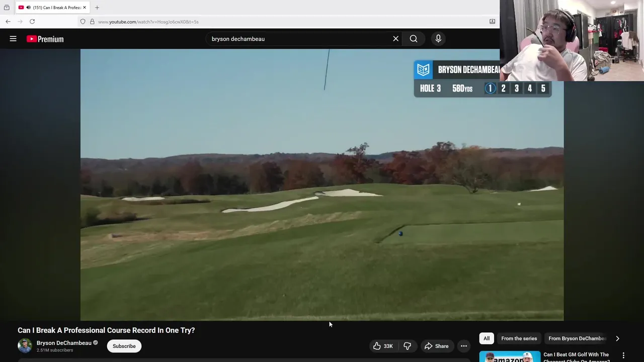
Task: Click the video title text
Action: pyautogui.click(x=106, y=330)
